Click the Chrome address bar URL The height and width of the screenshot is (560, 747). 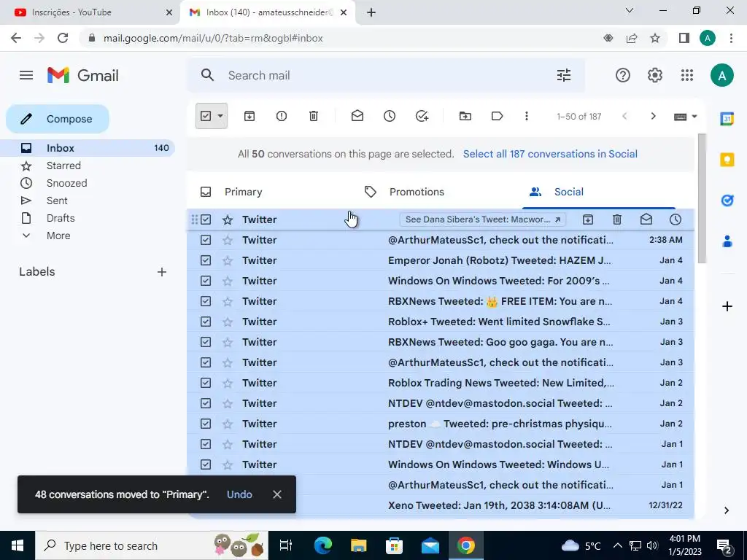pyautogui.click(x=213, y=38)
